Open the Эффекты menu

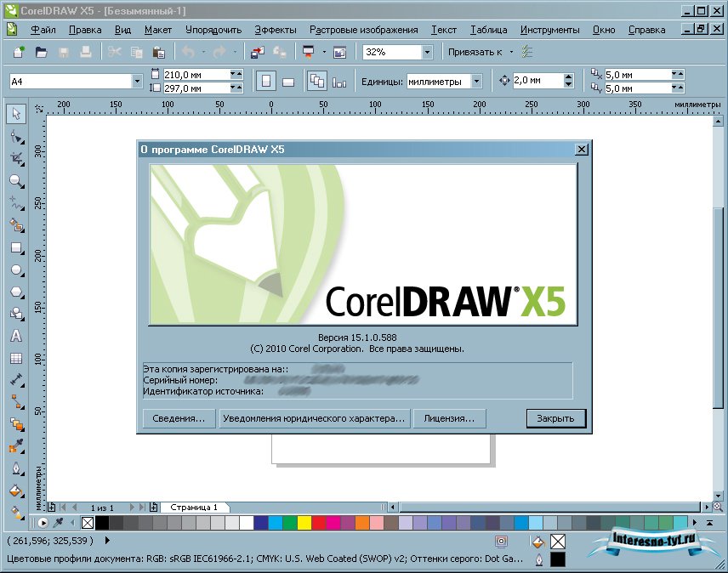(x=276, y=30)
